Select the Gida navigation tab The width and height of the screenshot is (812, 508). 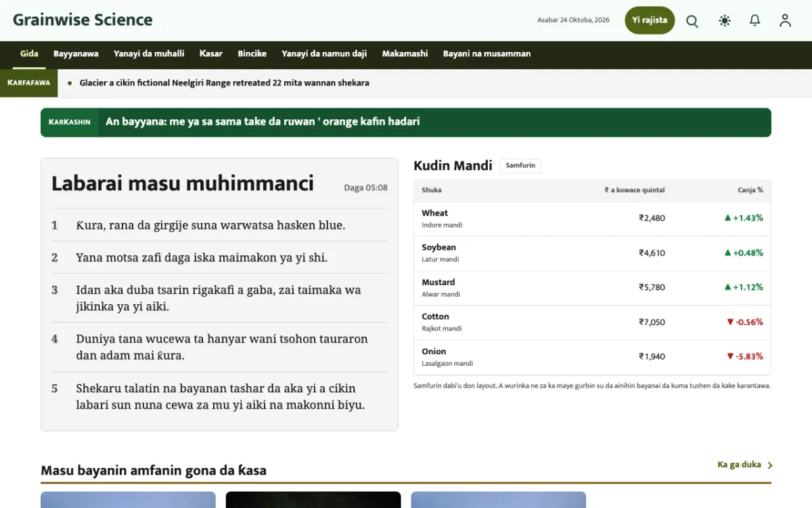[29, 54]
